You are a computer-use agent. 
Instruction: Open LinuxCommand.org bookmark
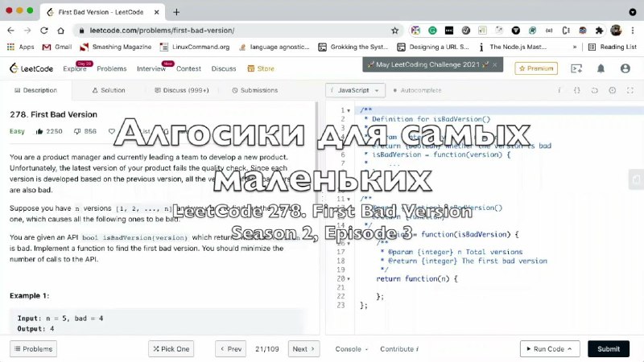tap(195, 47)
